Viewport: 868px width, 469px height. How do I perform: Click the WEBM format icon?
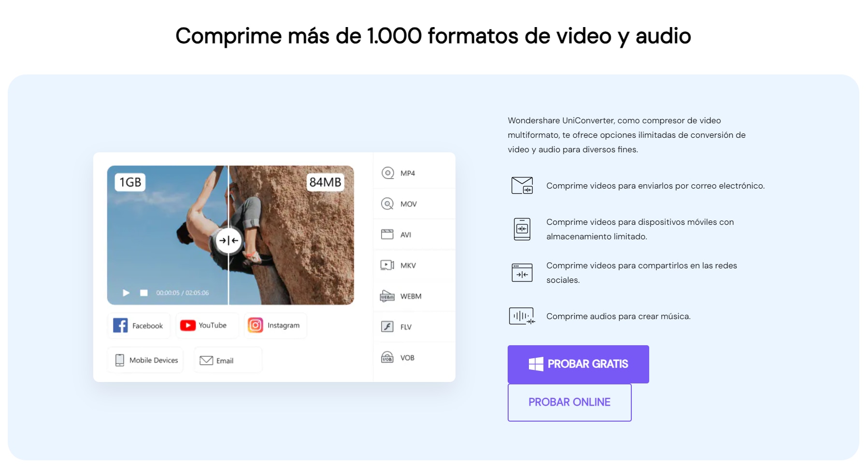387,296
